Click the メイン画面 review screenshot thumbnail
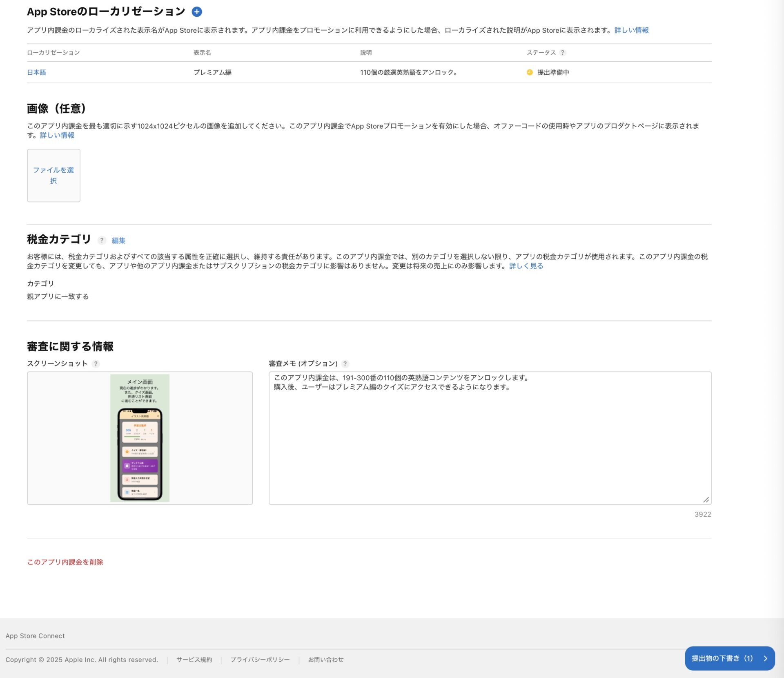784x678 pixels. (x=140, y=438)
